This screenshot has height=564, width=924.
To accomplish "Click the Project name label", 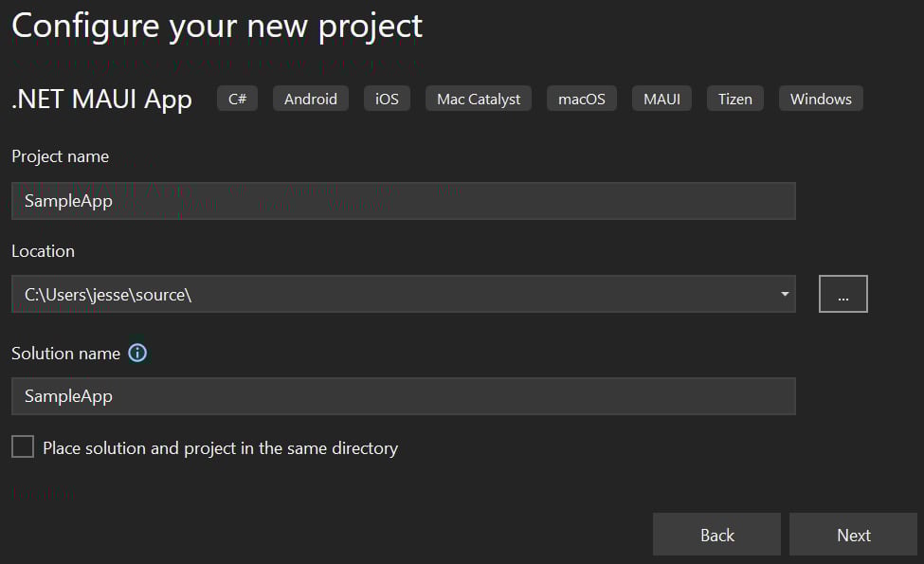I will point(60,156).
